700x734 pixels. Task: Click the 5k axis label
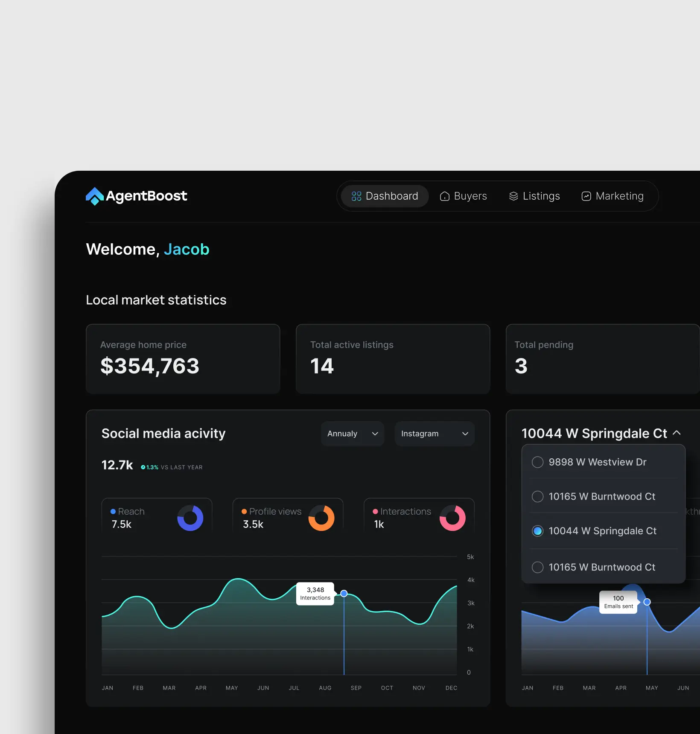pos(470,557)
